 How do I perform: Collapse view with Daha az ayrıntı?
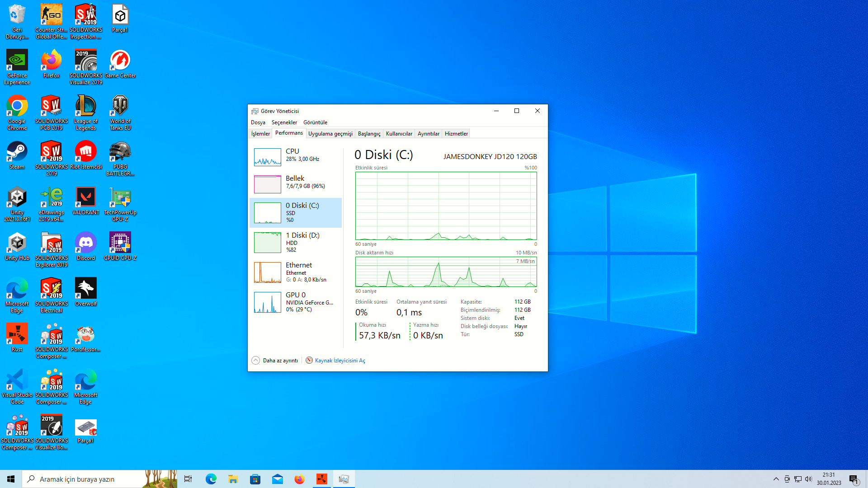click(x=275, y=361)
